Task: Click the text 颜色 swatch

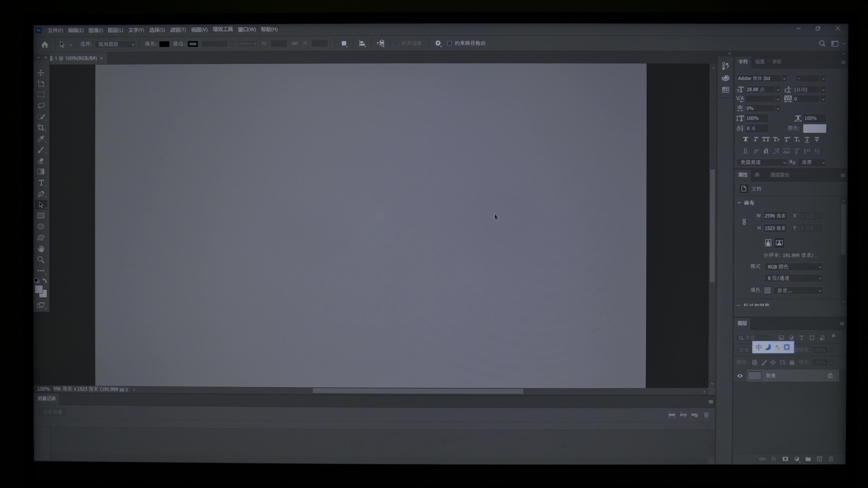Action: tap(814, 128)
